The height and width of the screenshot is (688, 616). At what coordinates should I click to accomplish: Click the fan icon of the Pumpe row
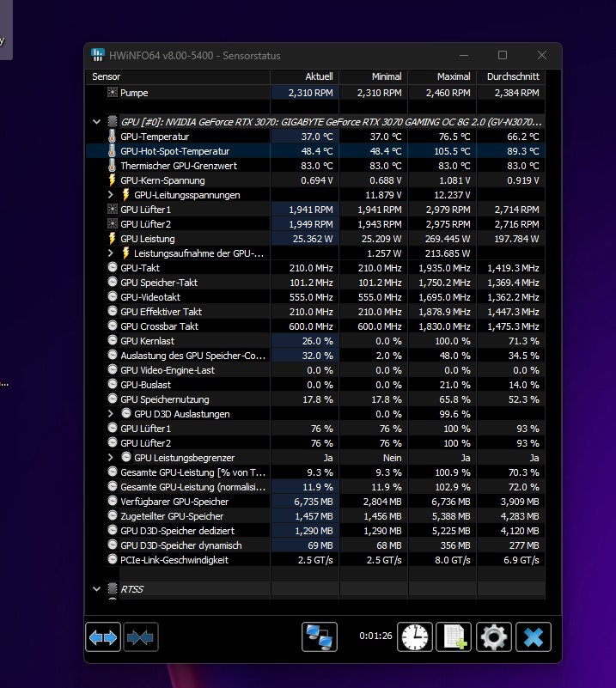(113, 93)
